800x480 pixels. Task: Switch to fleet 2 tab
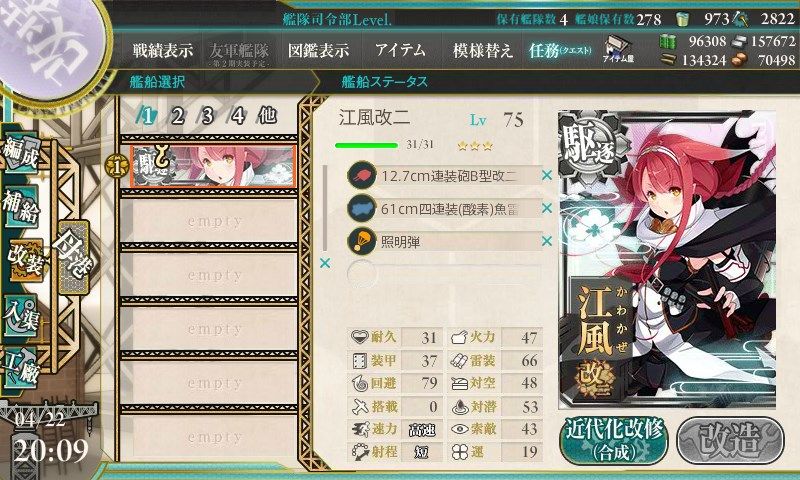[177, 116]
